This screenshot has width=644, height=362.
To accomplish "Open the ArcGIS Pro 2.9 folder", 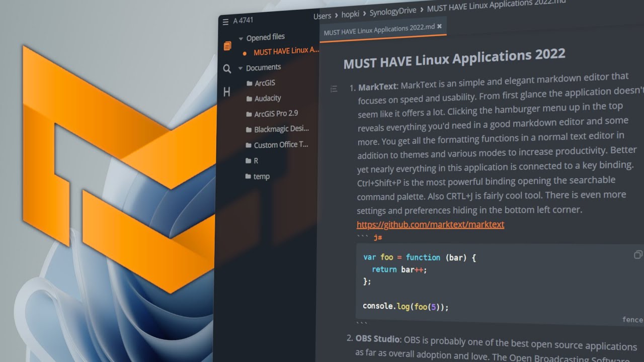I will 276,114.
